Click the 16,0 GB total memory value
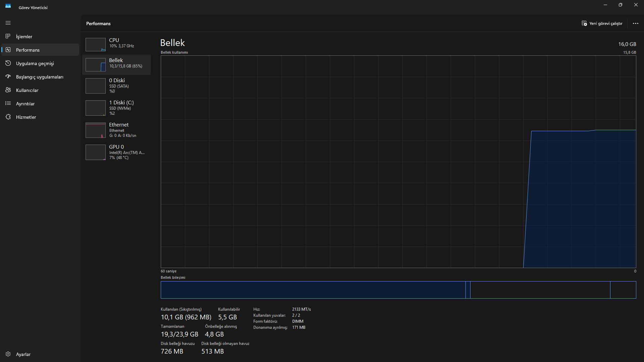 627,44
